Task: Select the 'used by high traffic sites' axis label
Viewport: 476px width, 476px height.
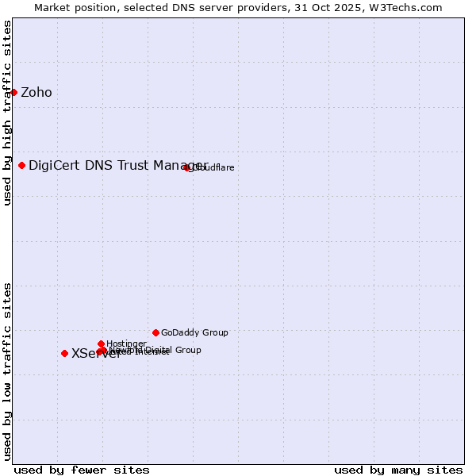Action: click(7, 113)
